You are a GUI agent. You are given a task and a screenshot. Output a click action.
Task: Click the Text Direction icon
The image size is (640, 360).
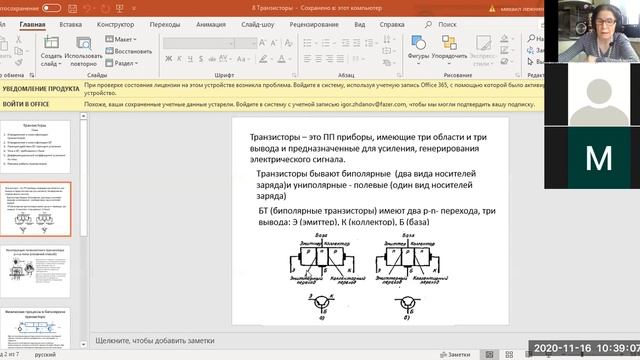point(387,40)
